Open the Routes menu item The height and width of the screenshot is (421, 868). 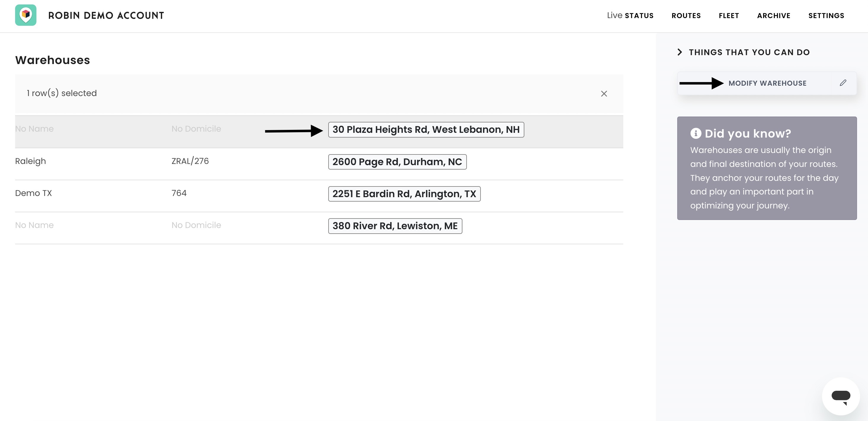(x=686, y=15)
